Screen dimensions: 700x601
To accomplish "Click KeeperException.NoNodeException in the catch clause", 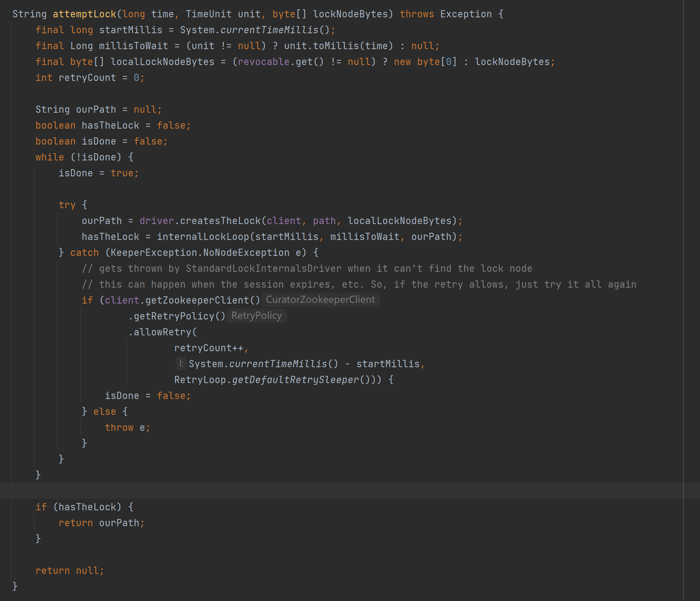I will pos(200,253).
